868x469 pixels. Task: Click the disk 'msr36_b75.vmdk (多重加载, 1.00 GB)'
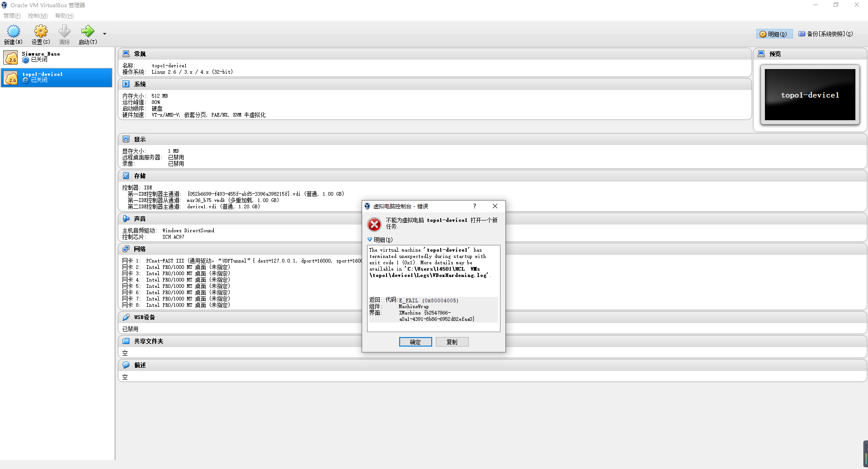click(x=233, y=200)
